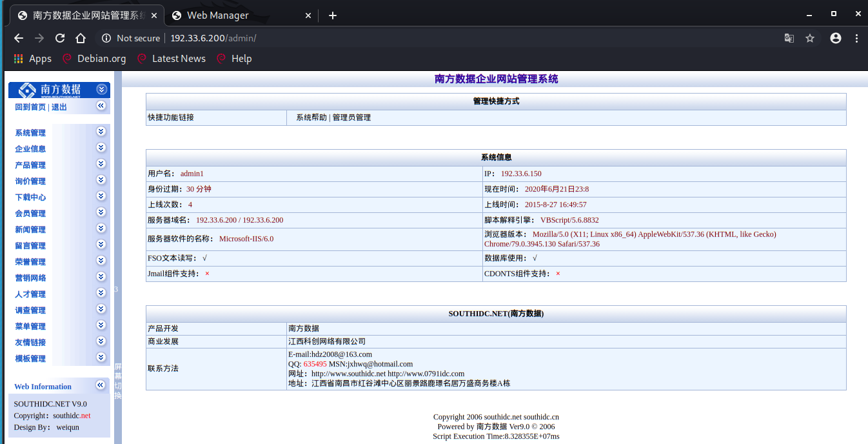Open the Debian.org bookmark
Image resolution: width=868 pixels, height=444 pixels.
(x=94, y=59)
